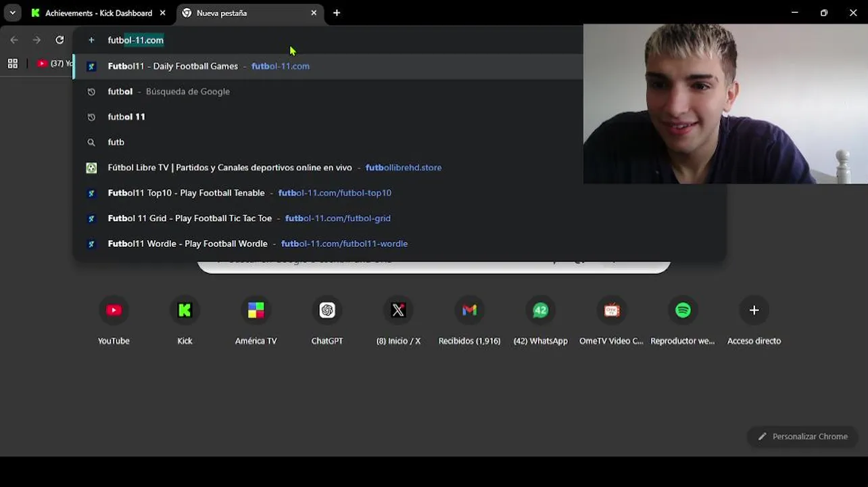Reload the page with the refresh icon
Viewport: 868px width, 487px height.
(x=59, y=40)
